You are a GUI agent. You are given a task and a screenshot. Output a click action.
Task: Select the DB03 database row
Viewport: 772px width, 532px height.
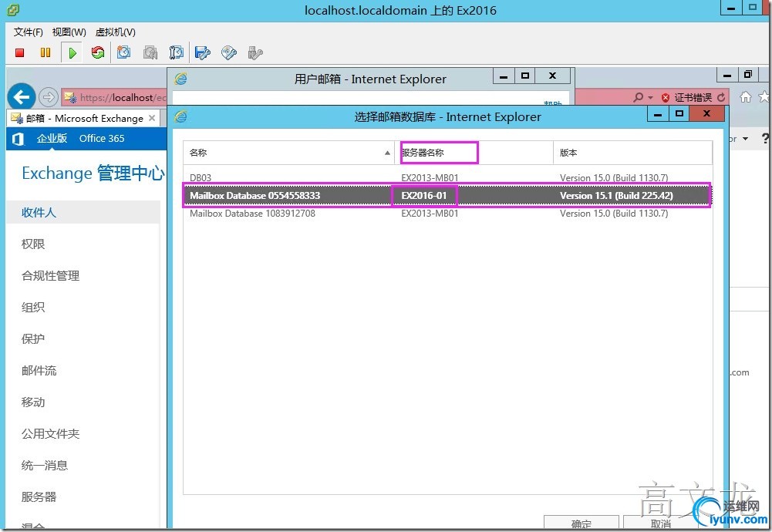[447, 177]
